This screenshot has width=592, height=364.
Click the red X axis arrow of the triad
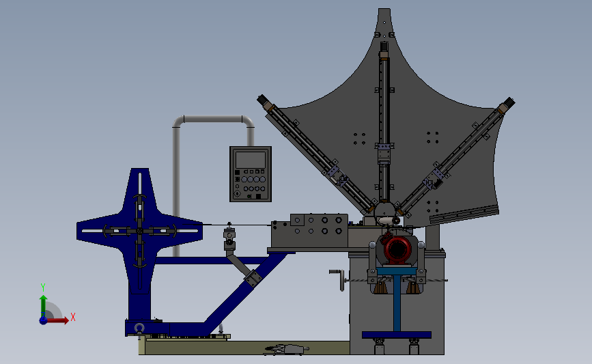tap(57, 320)
